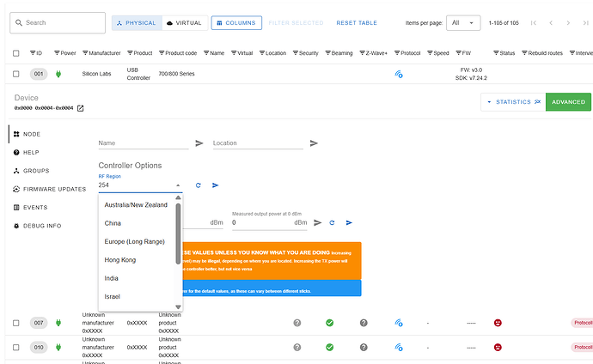
Task: Click protocol icon in node 007 row
Action: (x=399, y=323)
